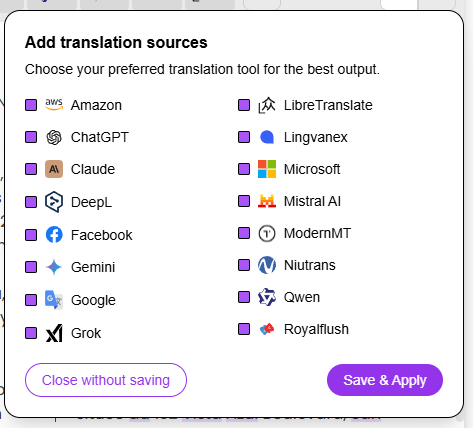
Task: Click the Google Translate icon
Action: point(54,300)
